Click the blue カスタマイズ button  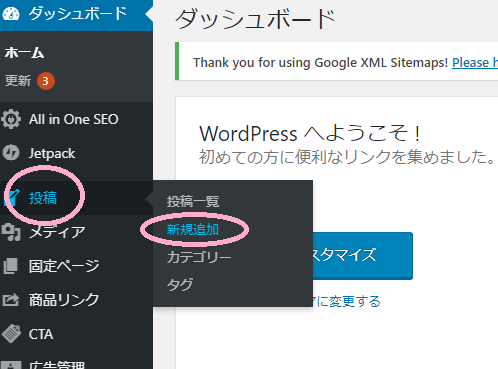[363, 255]
